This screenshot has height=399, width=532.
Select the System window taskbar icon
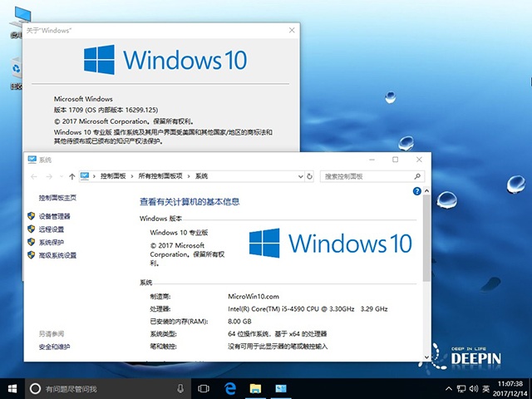pos(281,388)
